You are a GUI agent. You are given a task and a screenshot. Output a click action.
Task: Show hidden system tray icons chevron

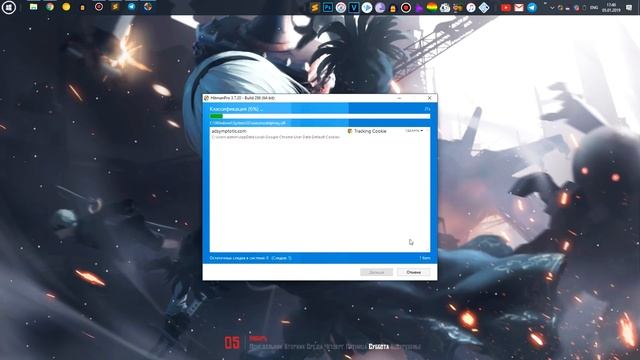[552, 8]
